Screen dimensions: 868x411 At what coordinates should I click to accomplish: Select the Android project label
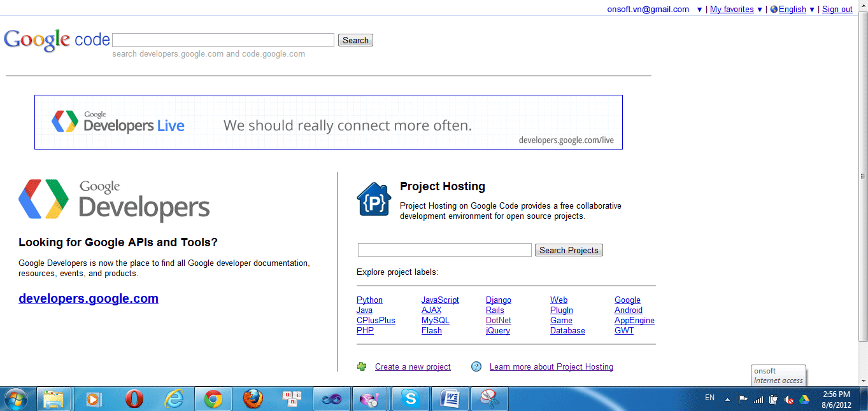[629, 310]
